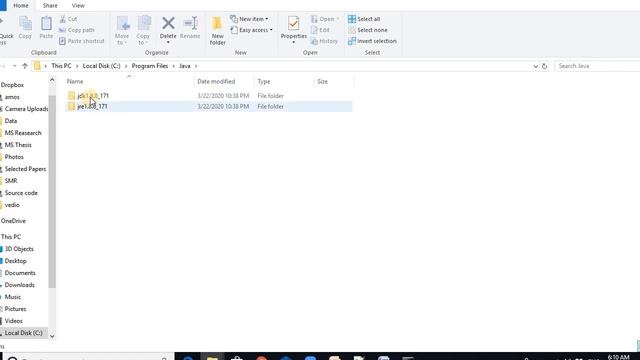Switch to the Home ribbon tab

(x=21, y=5)
